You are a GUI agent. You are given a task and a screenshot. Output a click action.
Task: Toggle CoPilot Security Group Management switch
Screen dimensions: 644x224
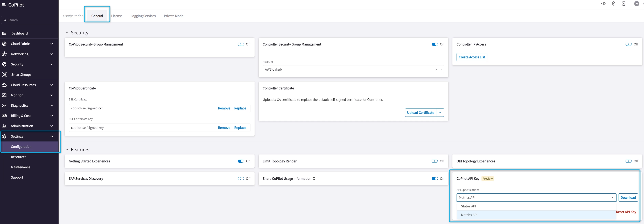point(241,44)
